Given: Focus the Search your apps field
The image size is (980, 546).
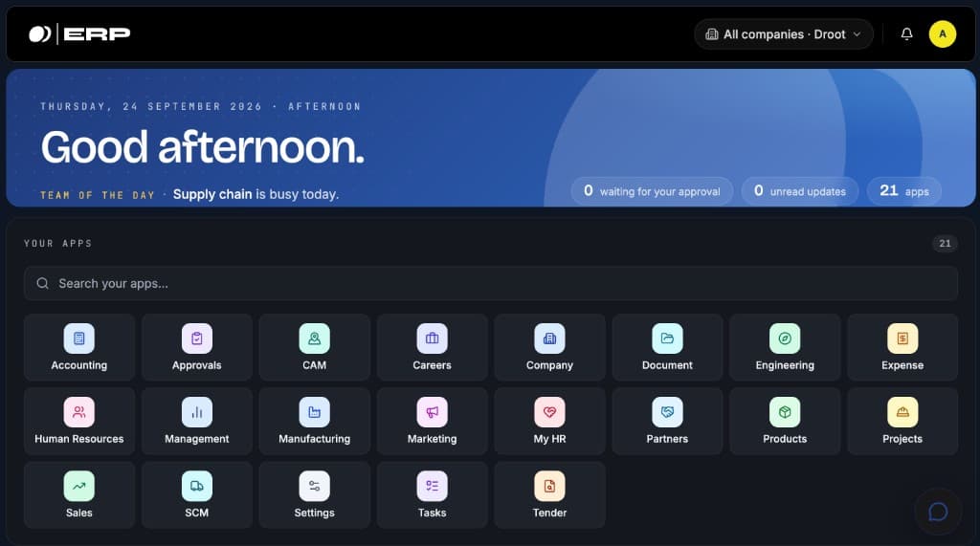Looking at the screenshot, I should (491, 284).
